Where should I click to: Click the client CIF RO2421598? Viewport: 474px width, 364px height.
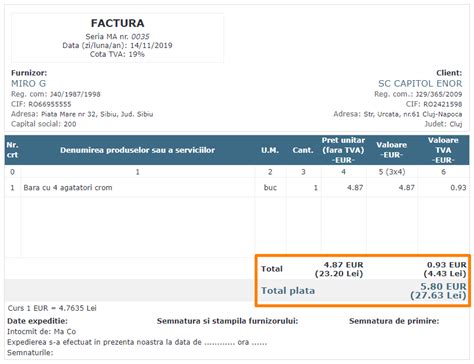tap(443, 104)
